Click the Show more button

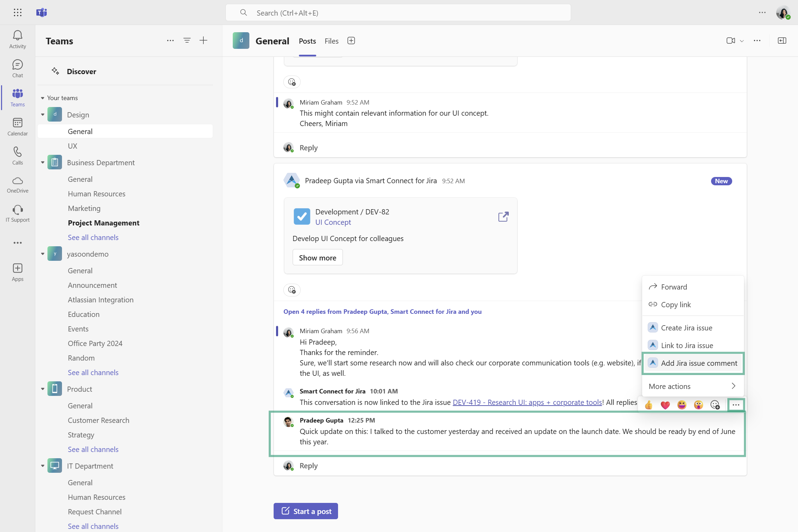pyautogui.click(x=317, y=258)
